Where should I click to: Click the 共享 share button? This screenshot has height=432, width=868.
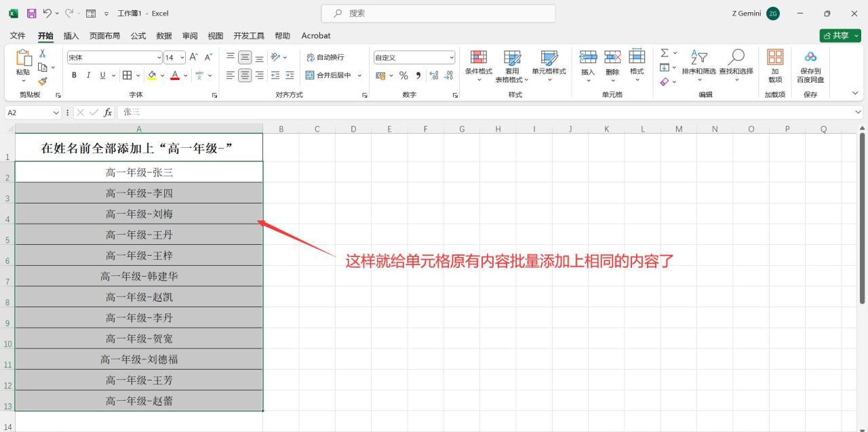(x=840, y=35)
